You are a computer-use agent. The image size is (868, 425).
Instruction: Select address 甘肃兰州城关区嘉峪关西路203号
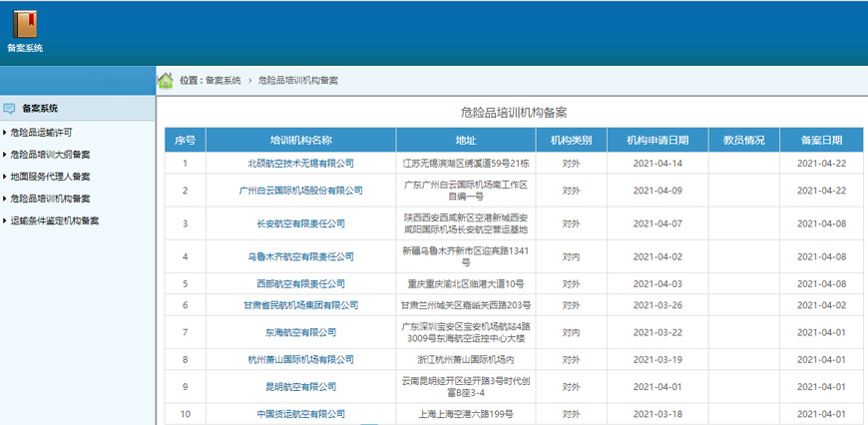coord(466,305)
